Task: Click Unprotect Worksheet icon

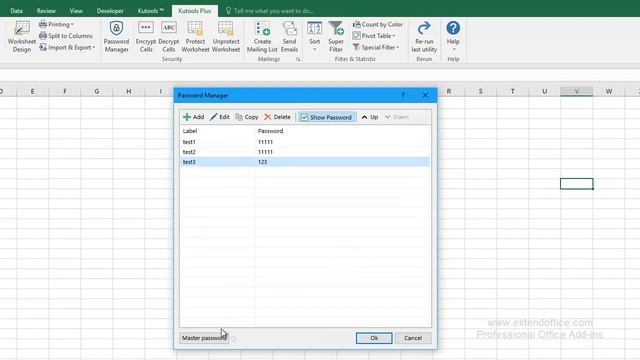Action: [226, 37]
